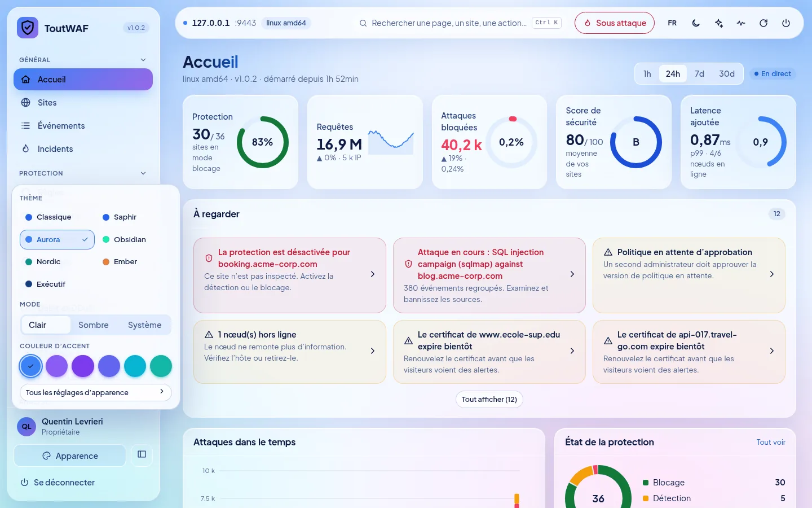Viewport: 812px width, 508px height.
Task: Open SQL injection attack alert
Action: point(489,275)
